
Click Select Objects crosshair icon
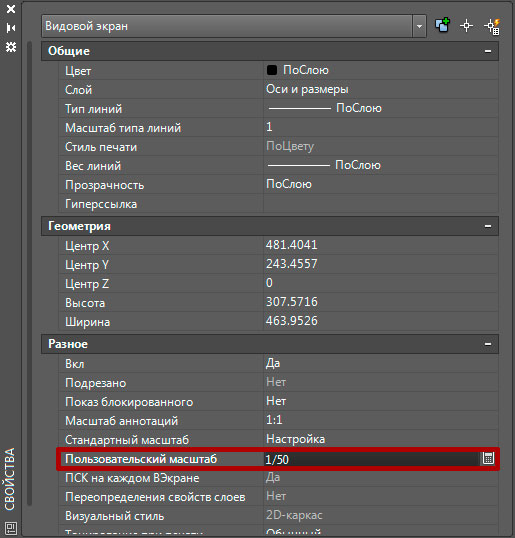point(466,26)
